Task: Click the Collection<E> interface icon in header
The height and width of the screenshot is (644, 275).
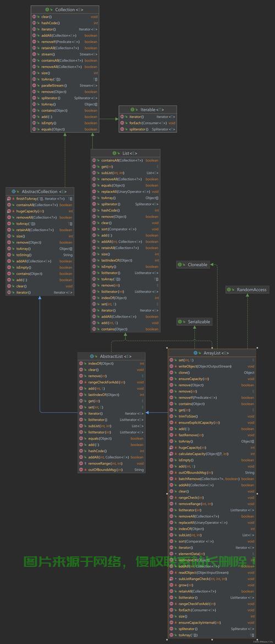Action: point(47,9)
